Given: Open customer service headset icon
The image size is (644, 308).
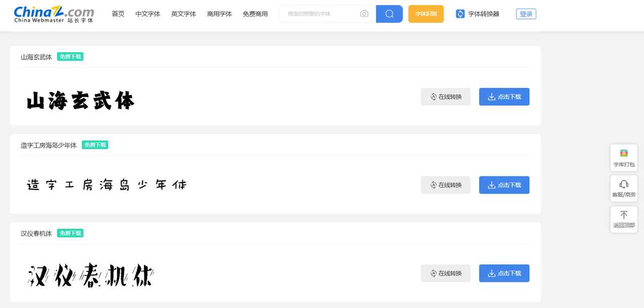Looking at the screenshot, I should click(623, 184).
